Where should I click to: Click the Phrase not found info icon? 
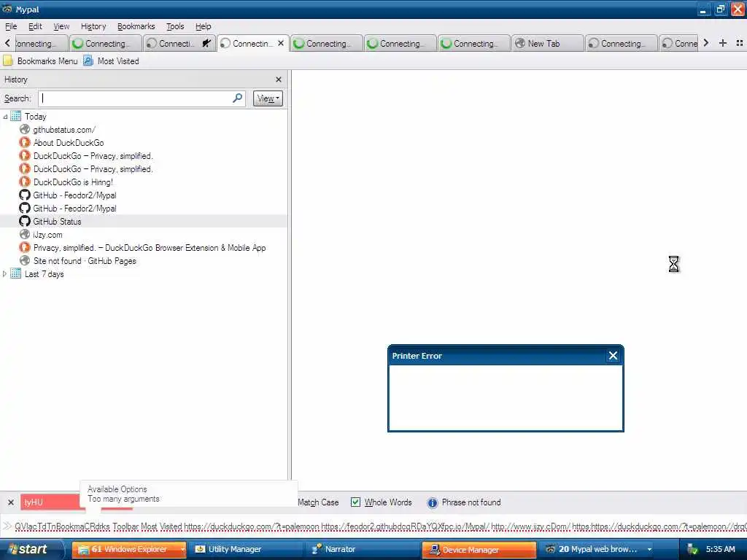click(x=432, y=502)
